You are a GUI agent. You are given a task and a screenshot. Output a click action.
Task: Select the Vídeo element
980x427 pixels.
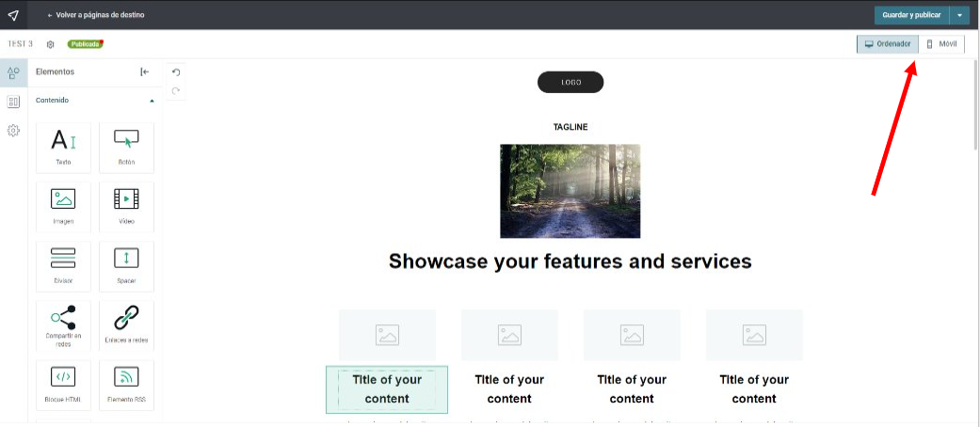pos(126,207)
